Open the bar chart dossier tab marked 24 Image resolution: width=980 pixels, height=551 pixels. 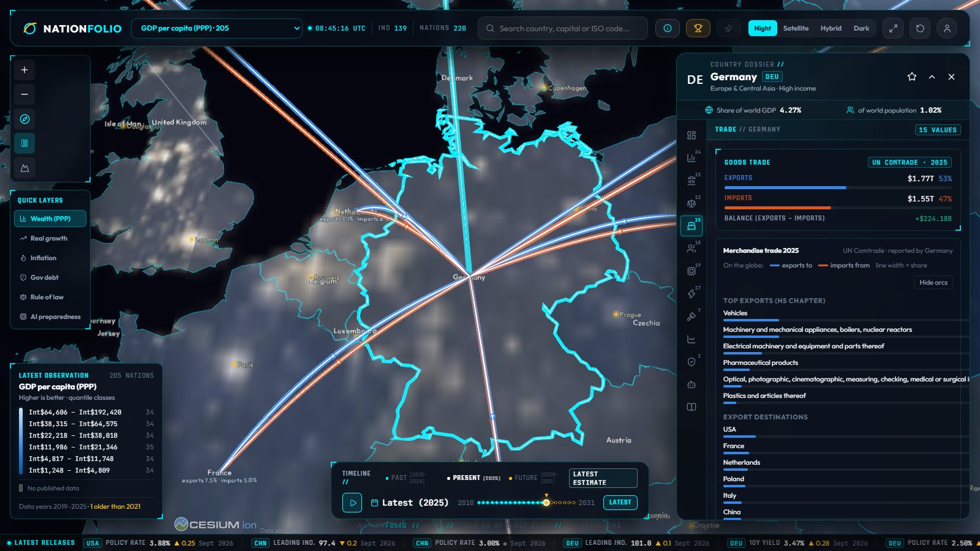click(692, 158)
